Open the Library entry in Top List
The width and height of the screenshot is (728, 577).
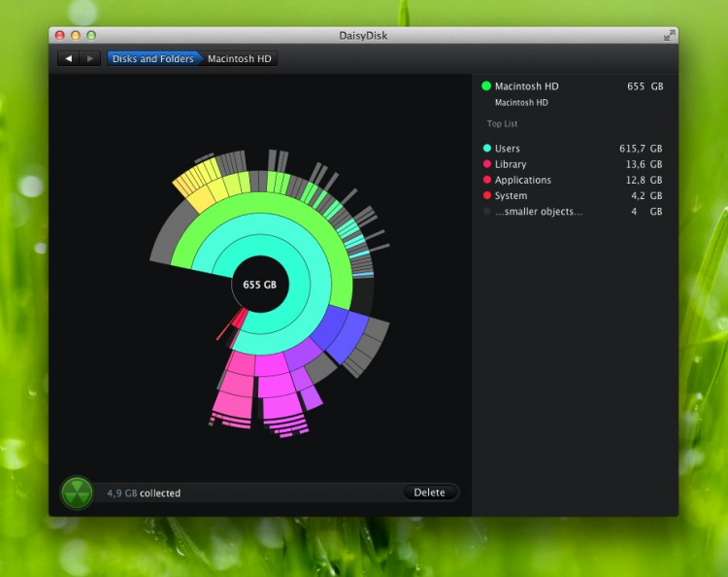pos(511,164)
